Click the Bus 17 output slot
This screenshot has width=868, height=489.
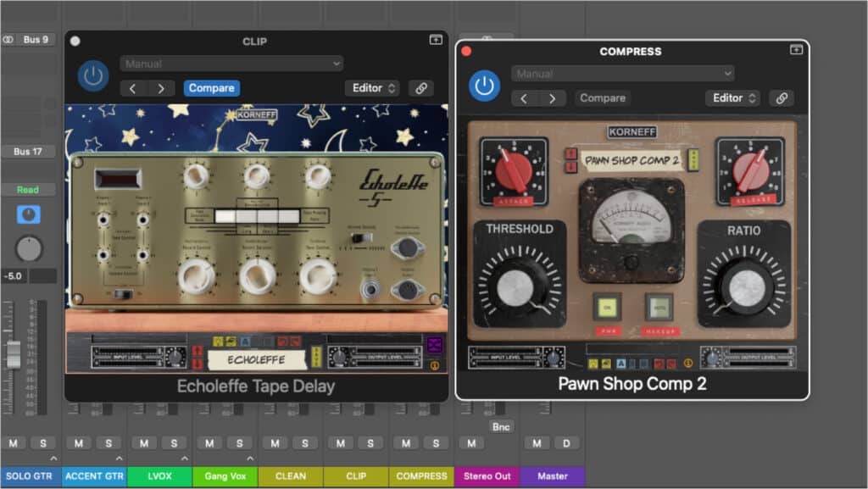click(x=29, y=152)
